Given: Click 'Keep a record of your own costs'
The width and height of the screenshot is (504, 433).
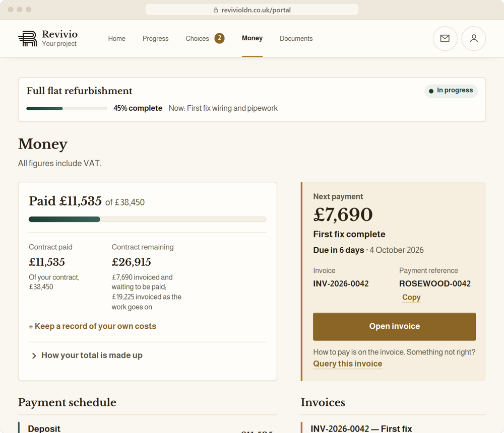Looking at the screenshot, I should [x=93, y=326].
